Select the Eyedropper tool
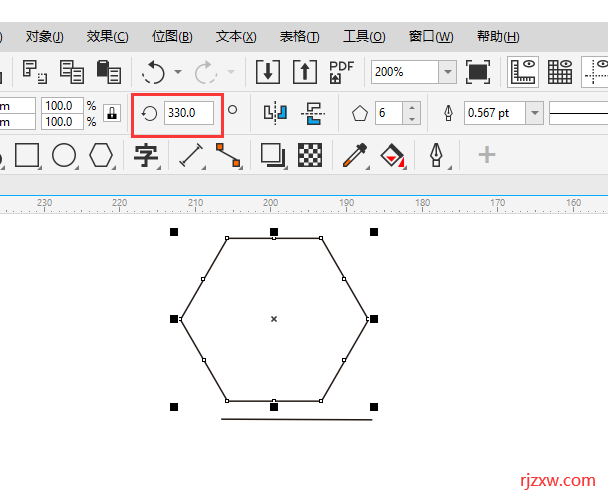 coord(354,155)
